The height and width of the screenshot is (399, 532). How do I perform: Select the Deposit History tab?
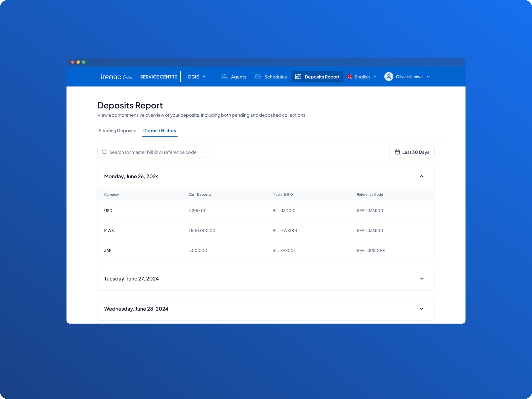[x=160, y=131]
